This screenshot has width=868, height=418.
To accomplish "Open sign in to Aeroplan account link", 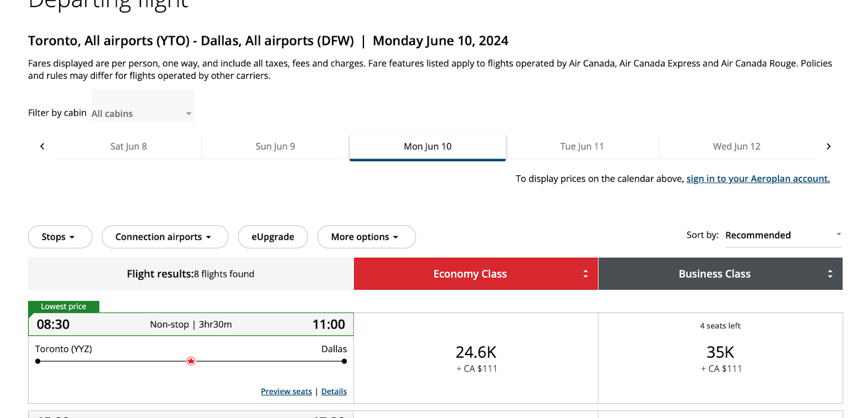I will click(758, 179).
